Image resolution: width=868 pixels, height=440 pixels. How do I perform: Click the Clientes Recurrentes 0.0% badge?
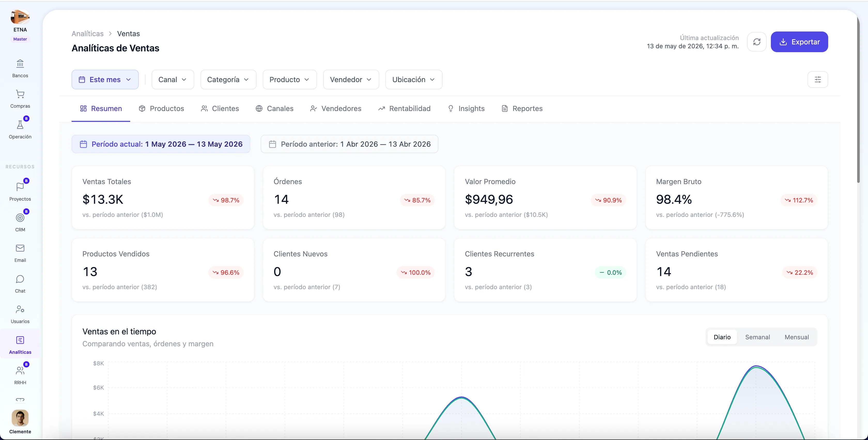(x=610, y=273)
